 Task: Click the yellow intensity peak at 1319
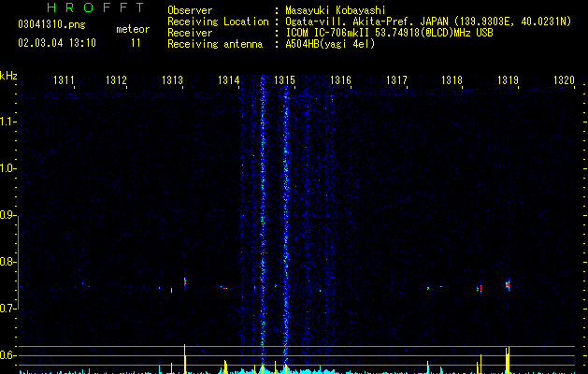pyautogui.click(x=508, y=360)
